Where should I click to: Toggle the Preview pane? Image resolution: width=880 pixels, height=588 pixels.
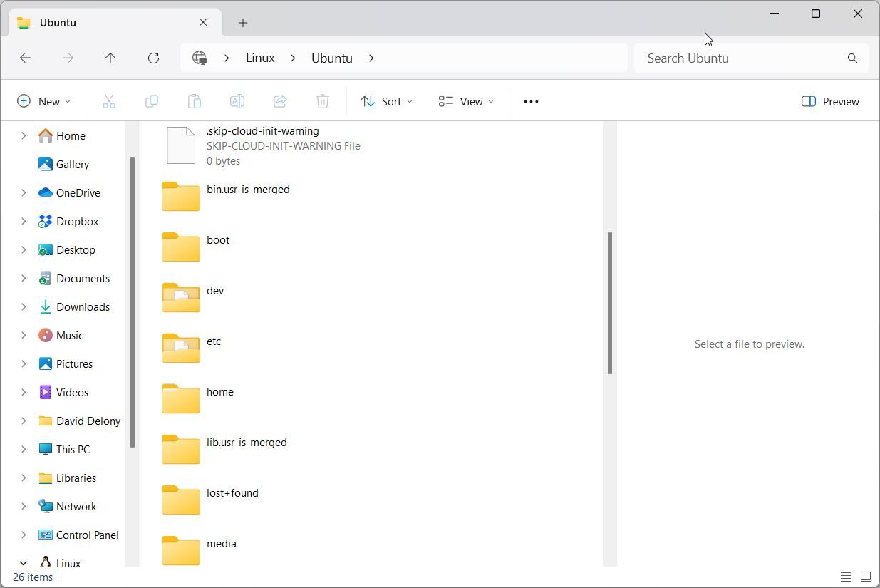pyautogui.click(x=829, y=101)
